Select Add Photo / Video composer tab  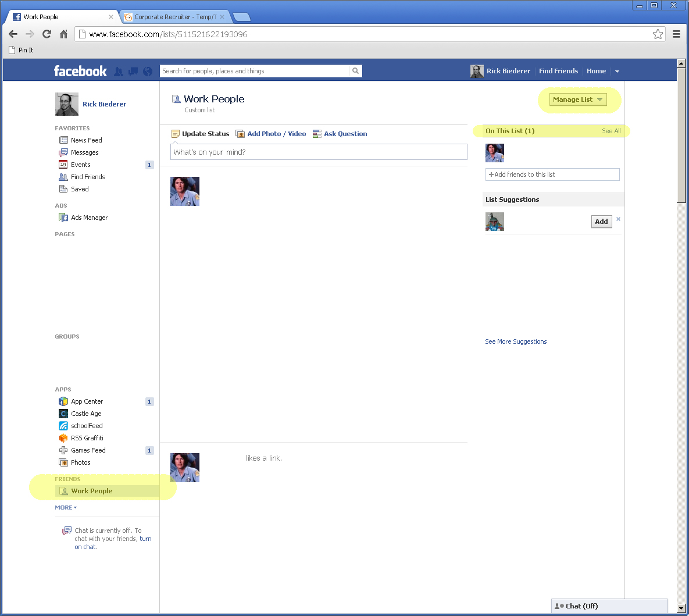coord(271,134)
